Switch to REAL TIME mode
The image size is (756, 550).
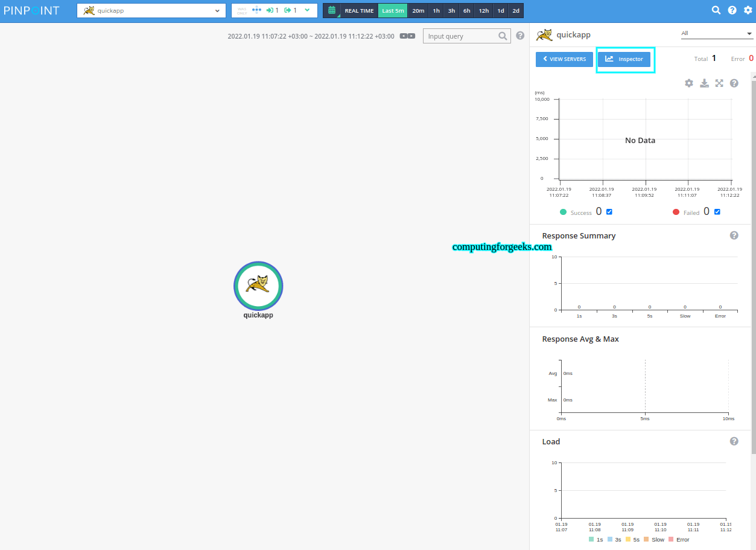[358, 10]
